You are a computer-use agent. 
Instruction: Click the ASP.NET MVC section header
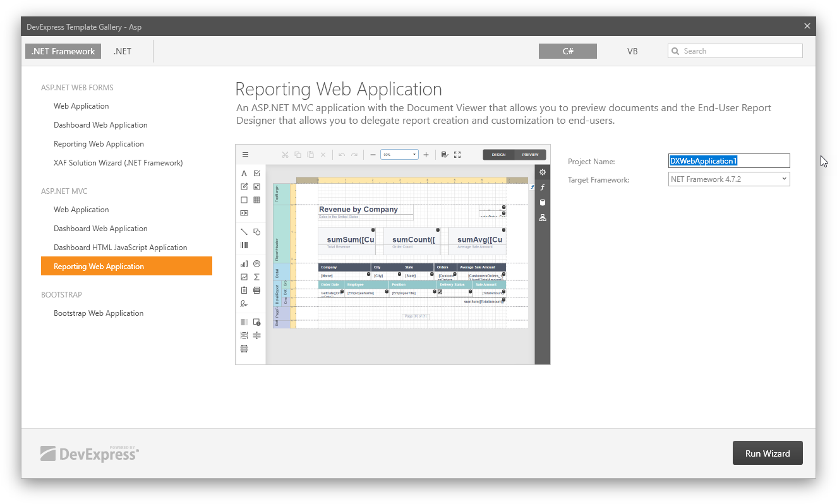tap(64, 191)
